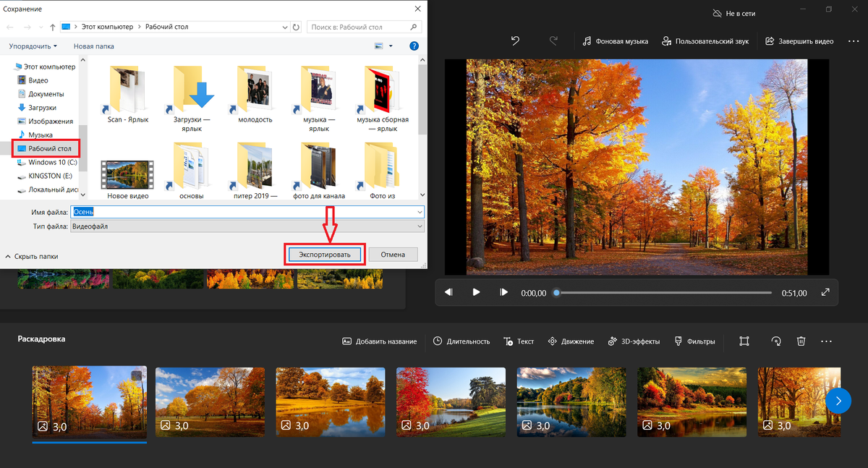Select the second storyboard clip thumbnail
Viewport: 868px width, 468px height.
[210, 401]
